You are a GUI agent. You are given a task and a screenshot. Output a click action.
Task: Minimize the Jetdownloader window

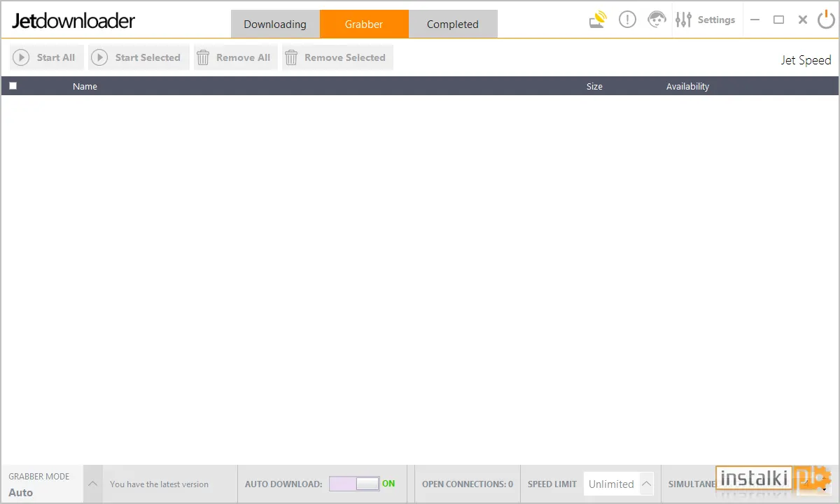click(755, 20)
